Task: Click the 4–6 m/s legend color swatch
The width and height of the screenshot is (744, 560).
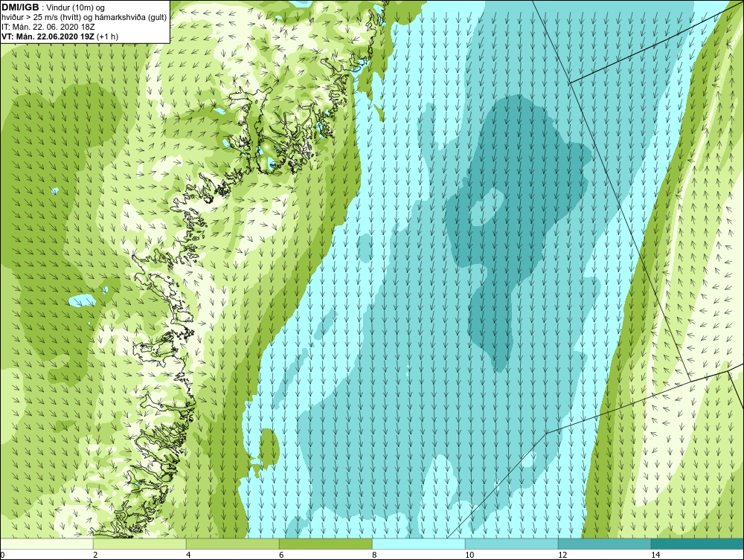Action: 232,544
